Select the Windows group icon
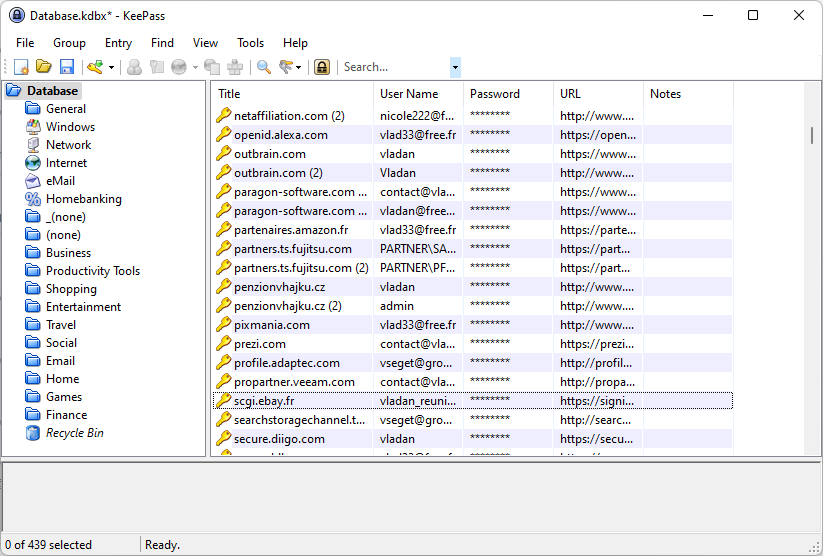 click(33, 127)
